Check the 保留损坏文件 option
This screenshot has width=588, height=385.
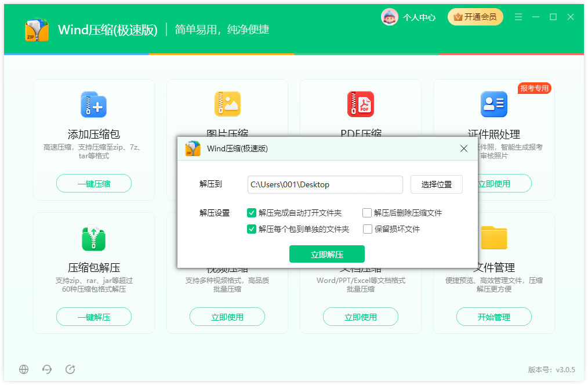click(368, 229)
